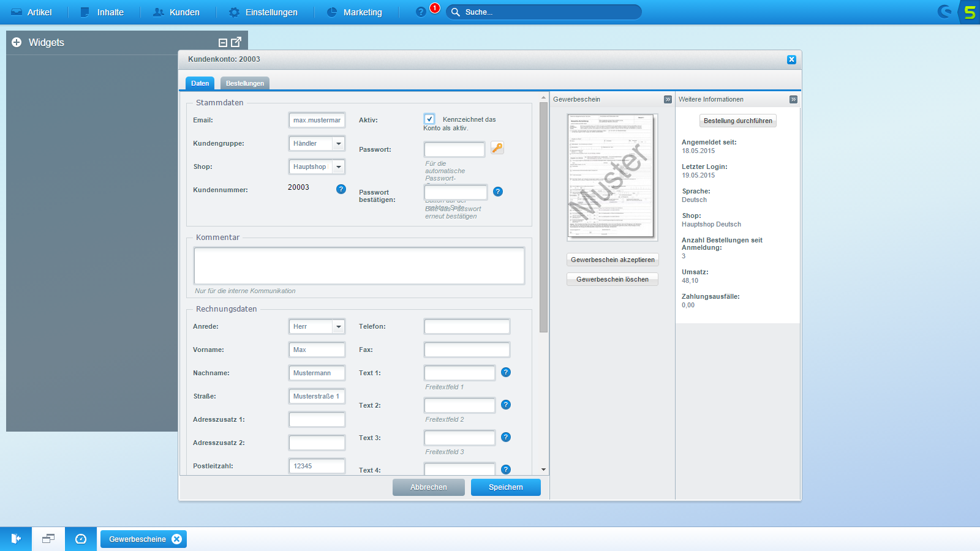Click the Vorname field containing Max

(x=317, y=350)
